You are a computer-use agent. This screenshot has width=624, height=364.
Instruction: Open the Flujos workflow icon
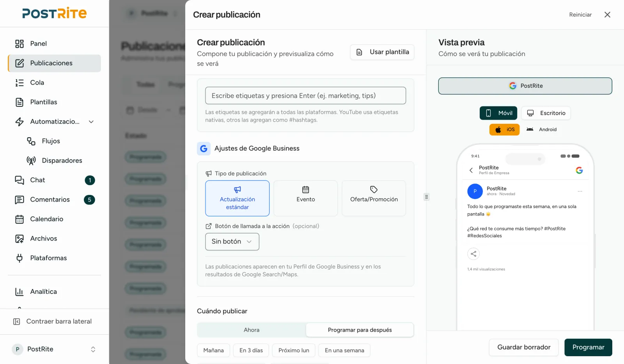(31, 141)
